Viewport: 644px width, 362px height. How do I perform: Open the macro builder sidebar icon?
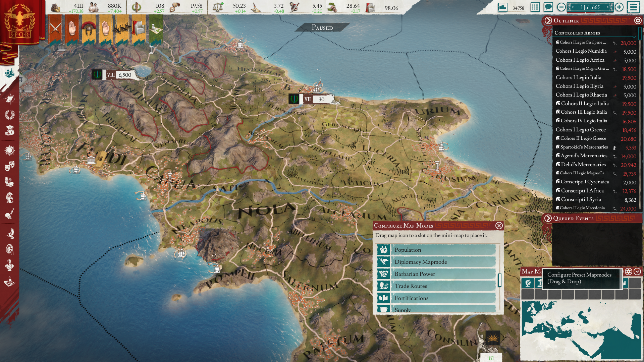coord(10,281)
